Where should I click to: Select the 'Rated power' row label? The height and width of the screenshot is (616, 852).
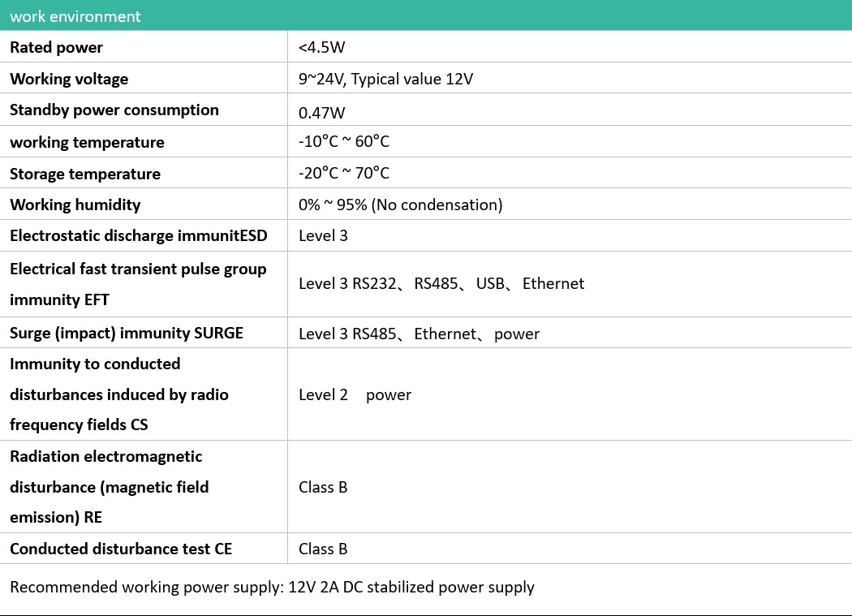56,47
